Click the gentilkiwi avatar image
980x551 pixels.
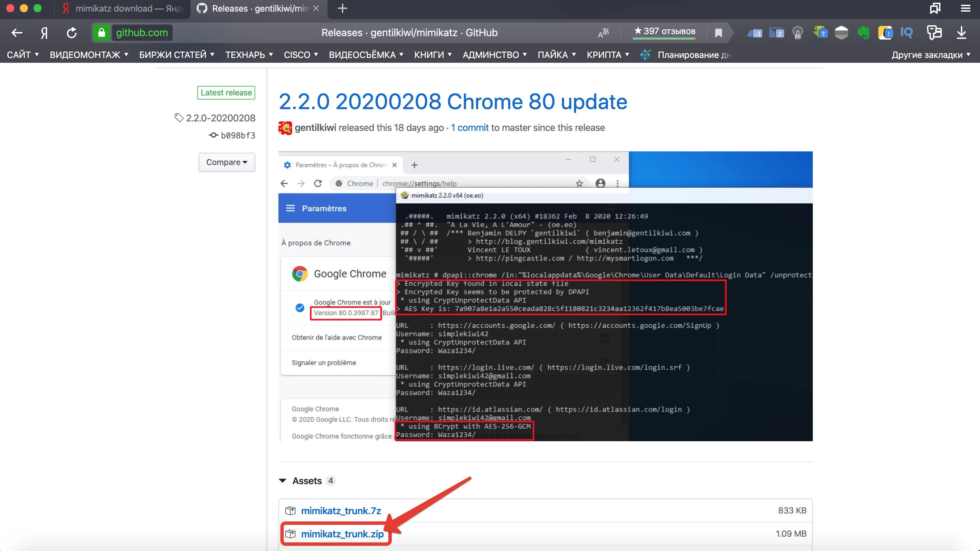[285, 128]
